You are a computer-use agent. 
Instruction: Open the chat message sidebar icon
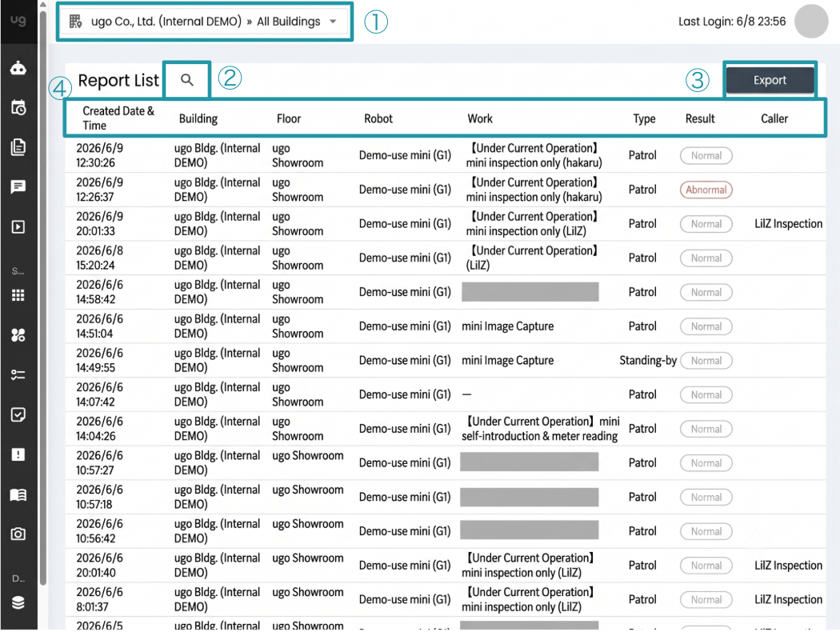[x=18, y=187]
